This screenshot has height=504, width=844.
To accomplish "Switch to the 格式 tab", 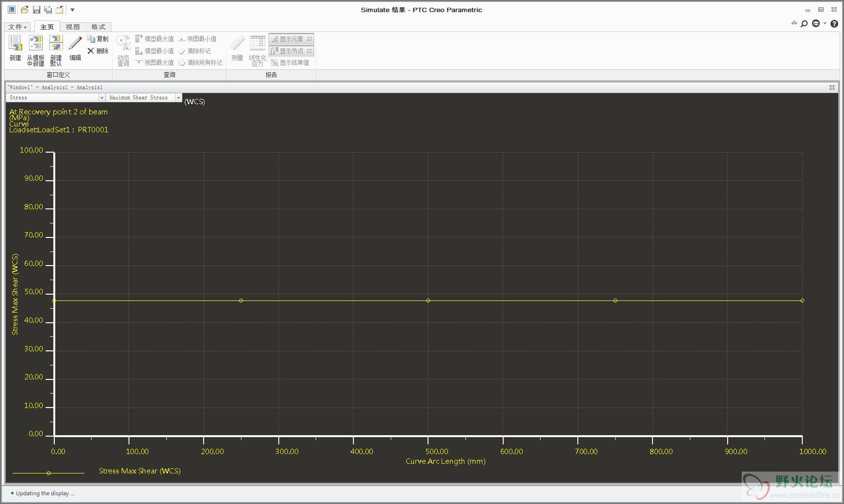I will tap(98, 27).
